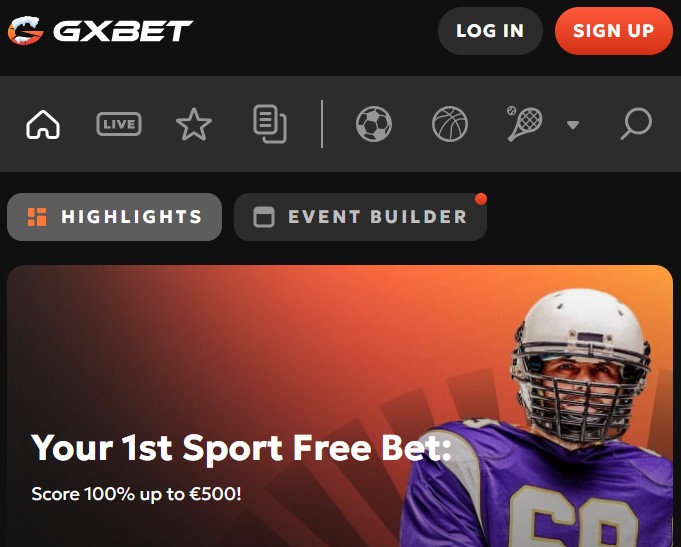Switch to the HIGHLIGHTS tab

click(x=115, y=217)
